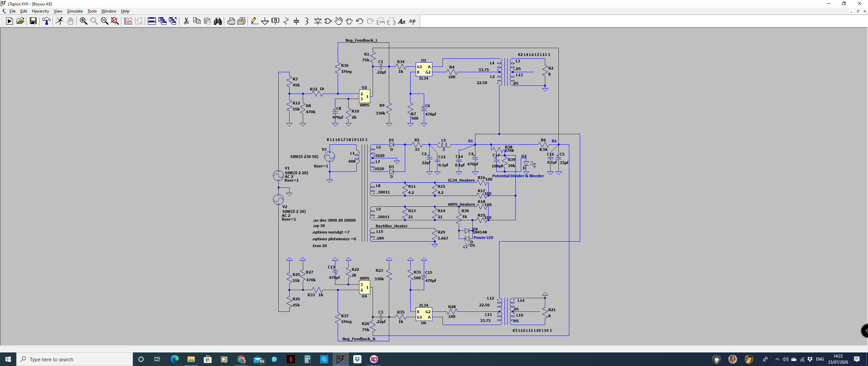The width and height of the screenshot is (868, 366).
Task: Click the V3 sine voltage source
Action: tap(330, 156)
